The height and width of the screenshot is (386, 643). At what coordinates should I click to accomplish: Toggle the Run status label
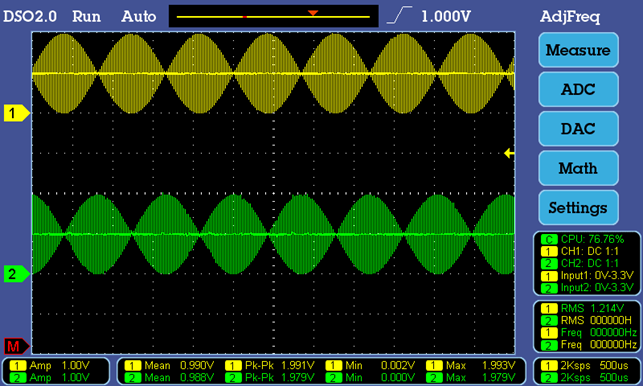click(x=87, y=16)
